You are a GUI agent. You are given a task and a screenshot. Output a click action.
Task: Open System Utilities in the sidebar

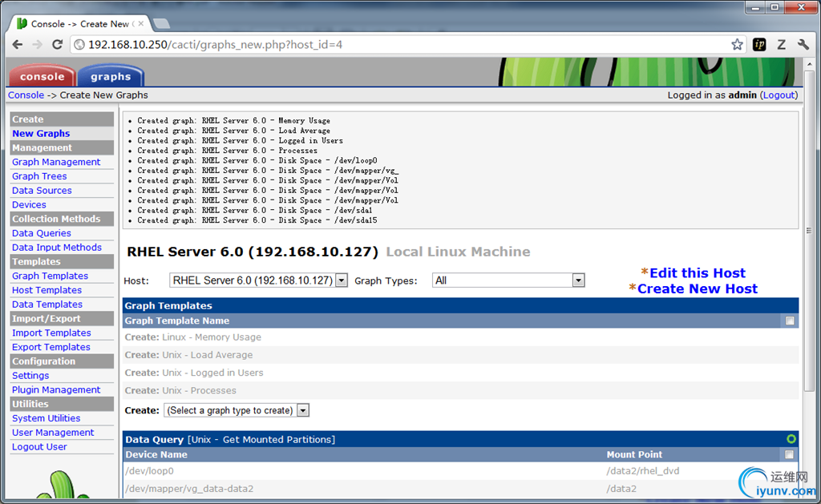[46, 418]
